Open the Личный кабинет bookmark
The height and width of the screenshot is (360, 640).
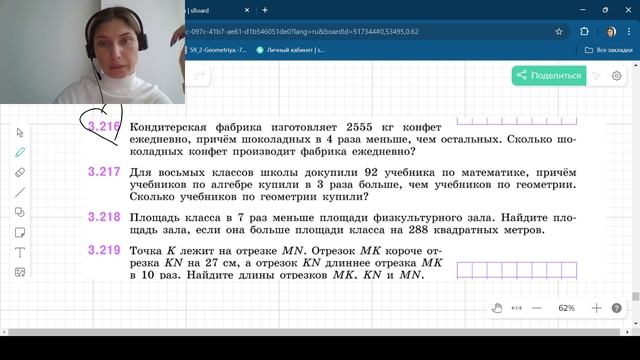coord(291,50)
